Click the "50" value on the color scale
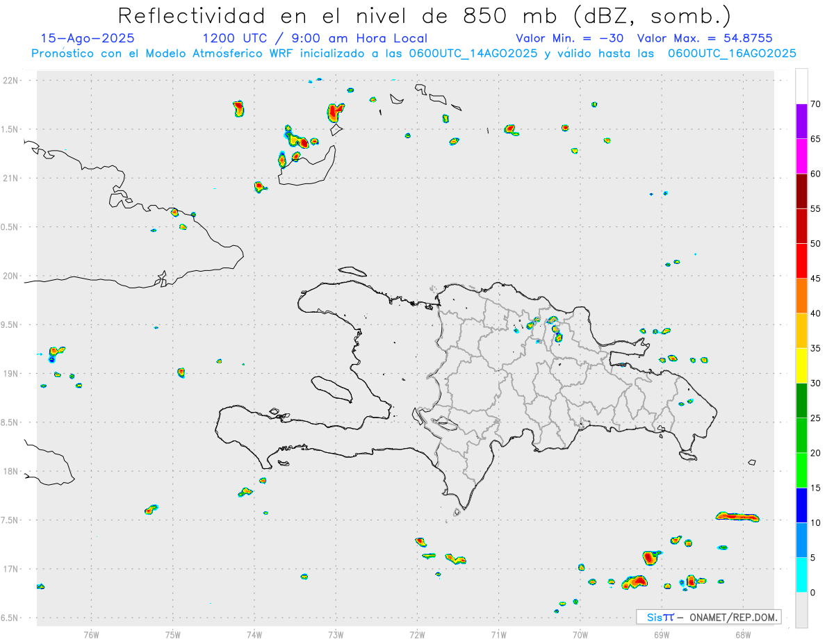 point(815,244)
